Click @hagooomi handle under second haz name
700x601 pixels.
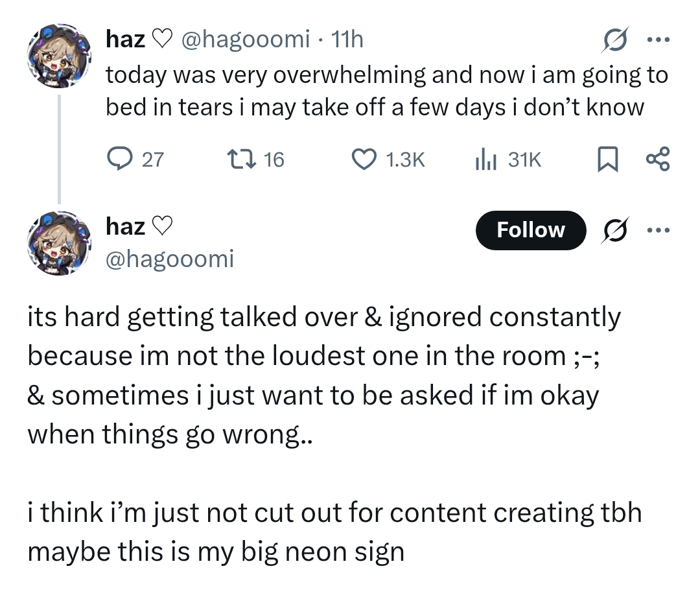click(x=170, y=259)
